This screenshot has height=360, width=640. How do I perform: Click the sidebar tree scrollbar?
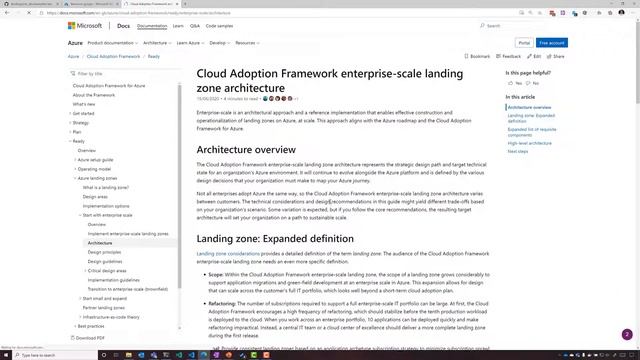coord(179,186)
